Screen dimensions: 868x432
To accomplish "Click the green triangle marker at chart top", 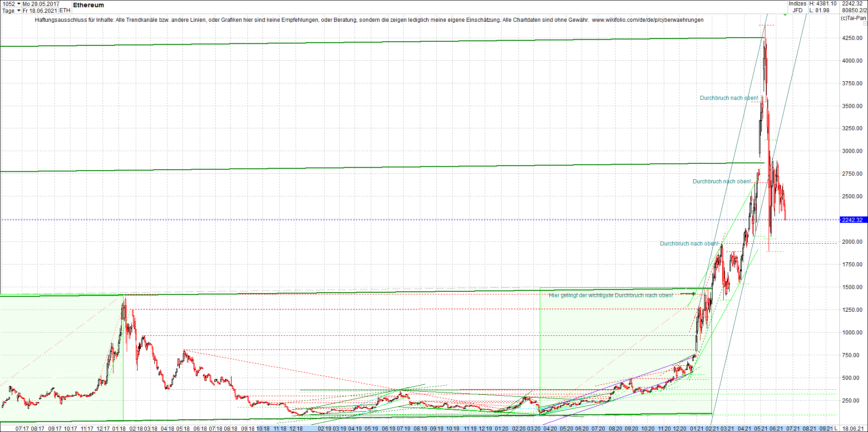I will (785, 15).
